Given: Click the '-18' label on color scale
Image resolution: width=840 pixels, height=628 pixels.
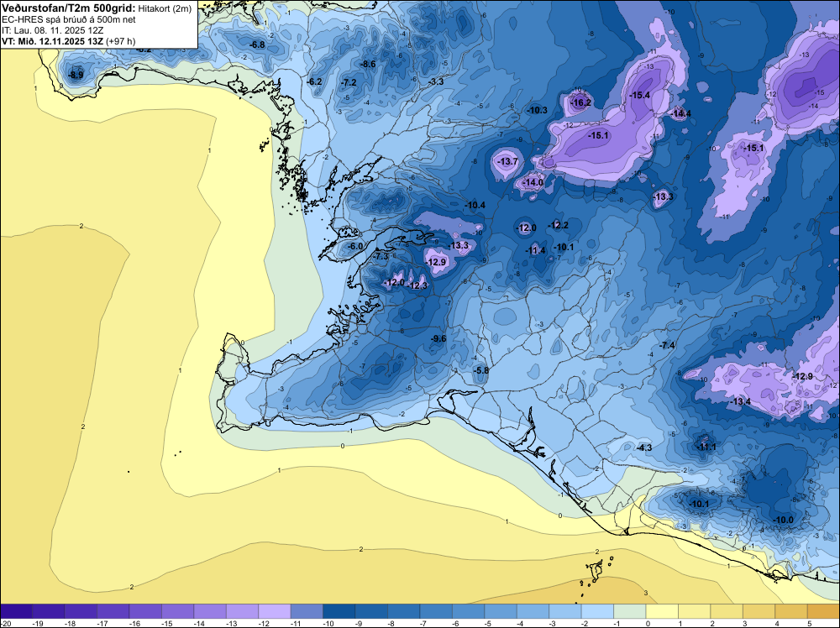Looking at the screenshot, I should click(x=70, y=623).
